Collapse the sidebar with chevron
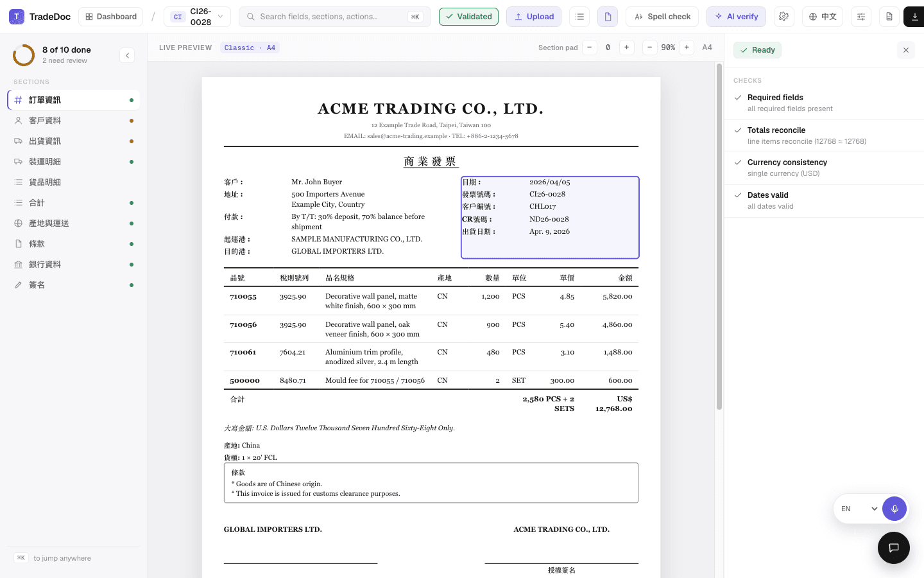This screenshot has width=924, height=578. (127, 55)
